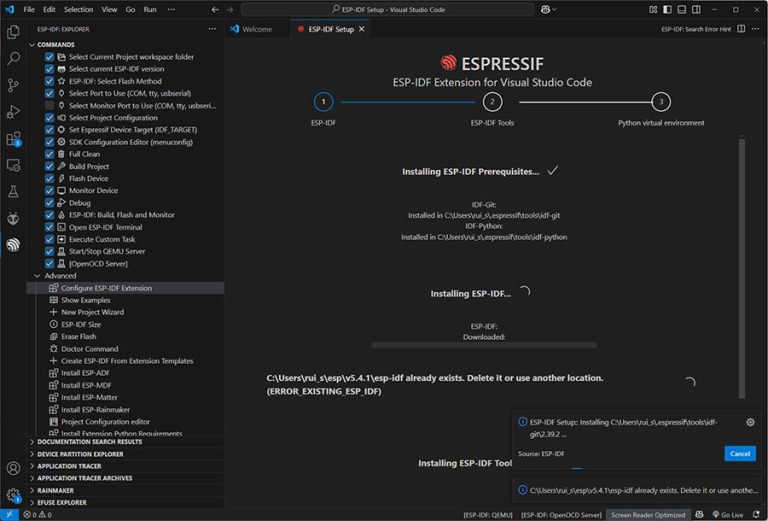The width and height of the screenshot is (768, 521).
Task: Open Customize Layout icon in title bar
Action: (653, 9)
